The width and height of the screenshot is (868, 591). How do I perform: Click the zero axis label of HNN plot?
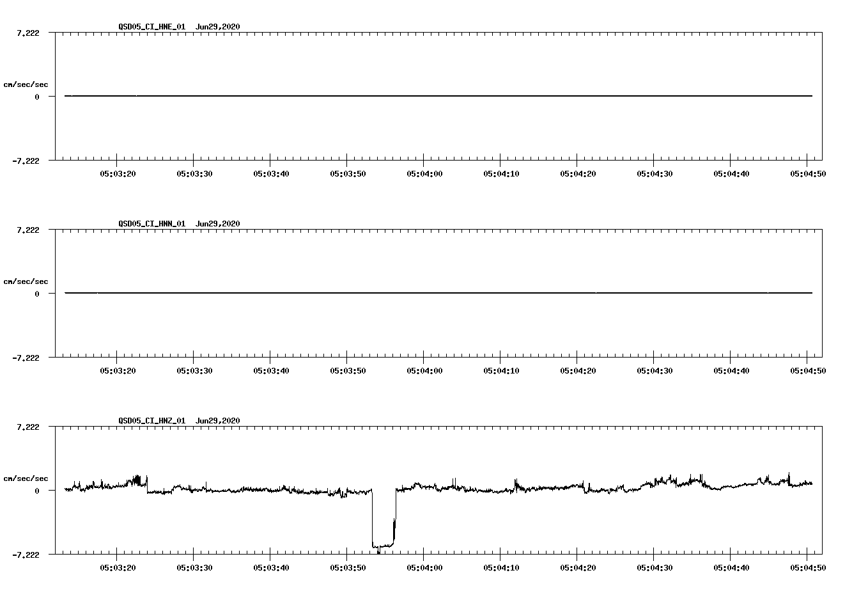(x=37, y=294)
